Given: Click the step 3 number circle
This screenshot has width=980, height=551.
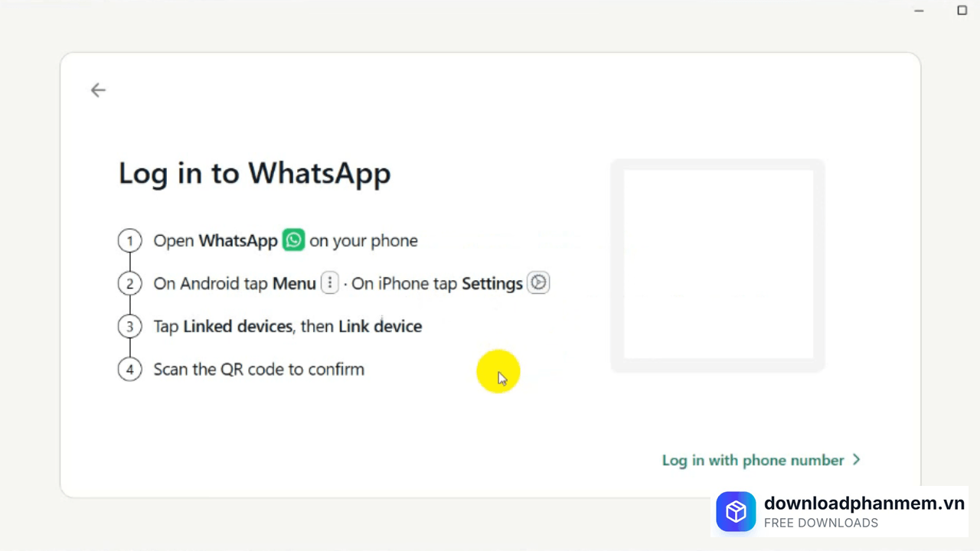Looking at the screenshot, I should [130, 326].
